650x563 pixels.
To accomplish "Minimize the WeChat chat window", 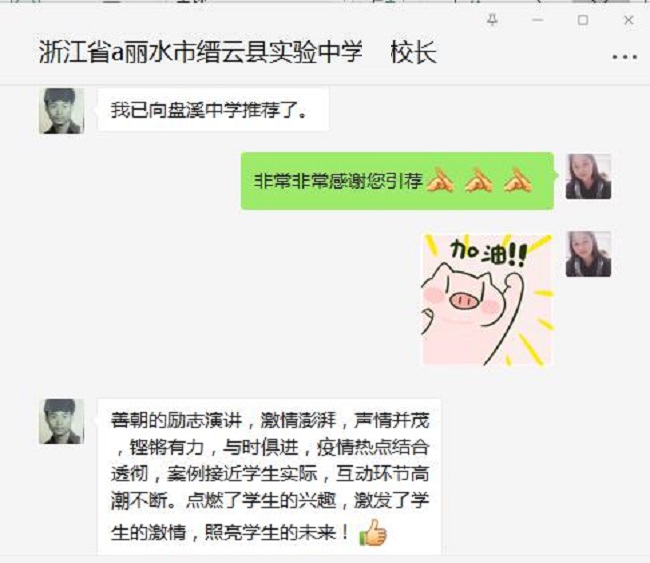I will [x=538, y=20].
